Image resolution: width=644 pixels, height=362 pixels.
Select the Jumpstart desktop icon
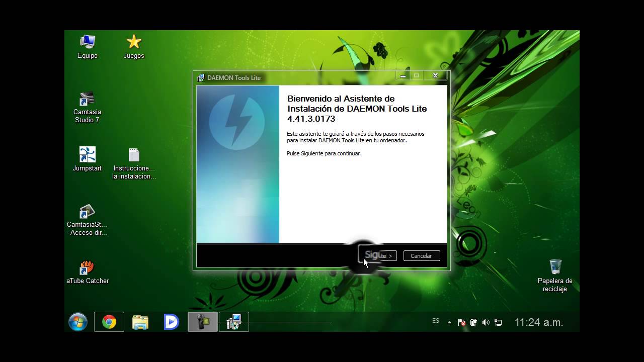87,159
